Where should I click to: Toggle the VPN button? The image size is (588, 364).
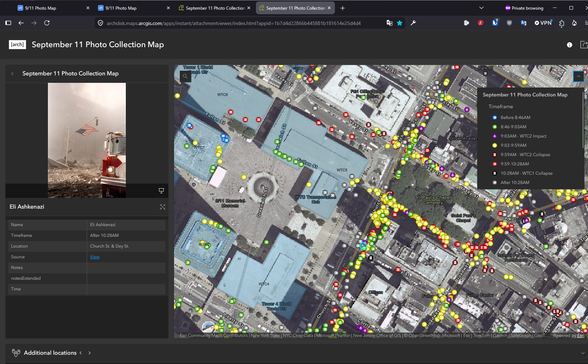click(543, 23)
